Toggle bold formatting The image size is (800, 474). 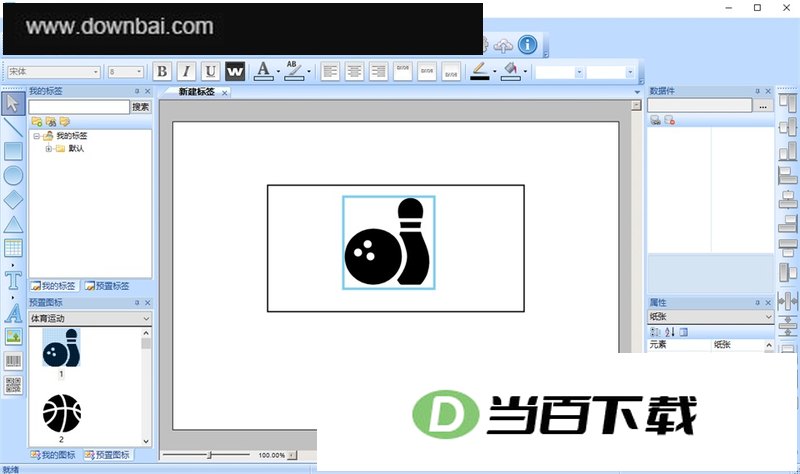(162, 71)
